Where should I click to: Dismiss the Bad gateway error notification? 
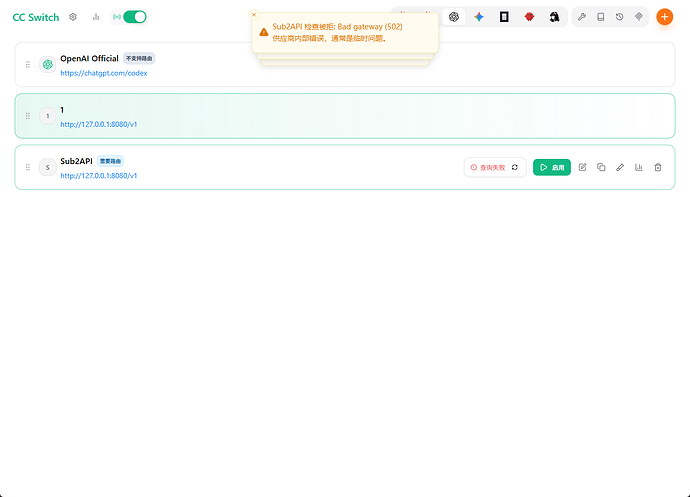pos(254,15)
